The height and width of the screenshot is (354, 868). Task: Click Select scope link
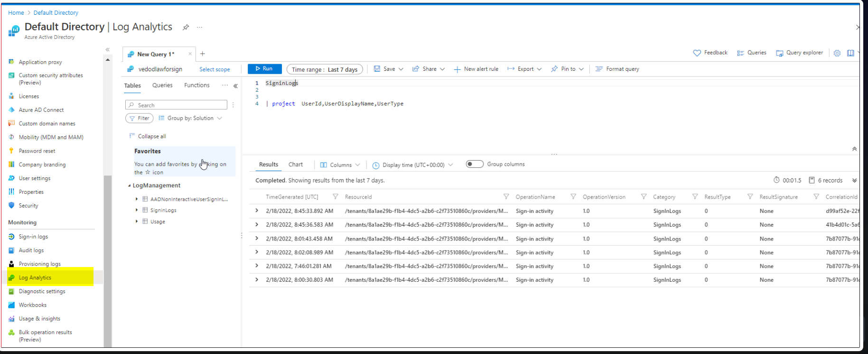[x=215, y=69]
